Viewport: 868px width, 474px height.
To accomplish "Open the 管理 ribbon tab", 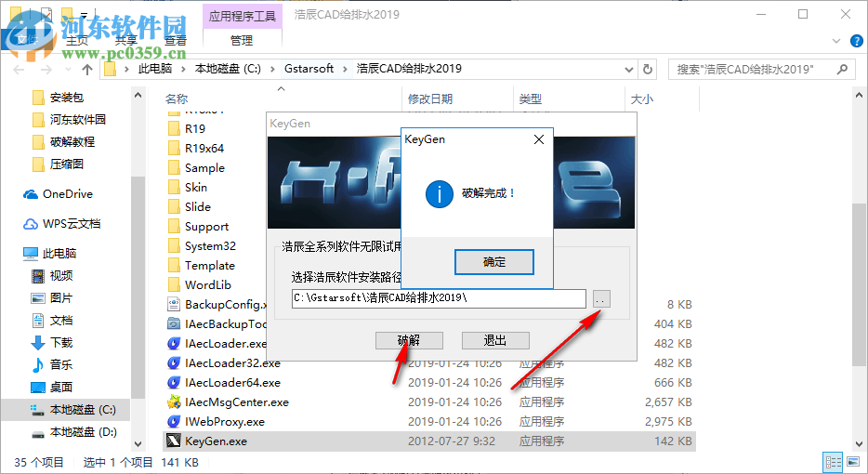I will click(x=242, y=40).
